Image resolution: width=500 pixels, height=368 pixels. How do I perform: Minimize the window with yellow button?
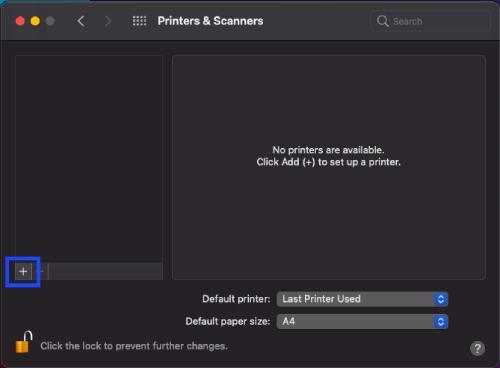[x=35, y=21]
